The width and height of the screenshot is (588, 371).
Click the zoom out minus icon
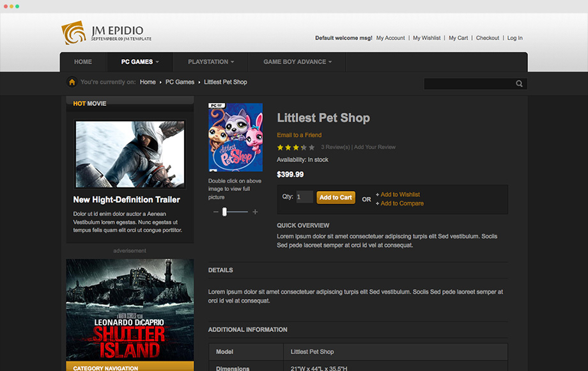[x=215, y=212]
